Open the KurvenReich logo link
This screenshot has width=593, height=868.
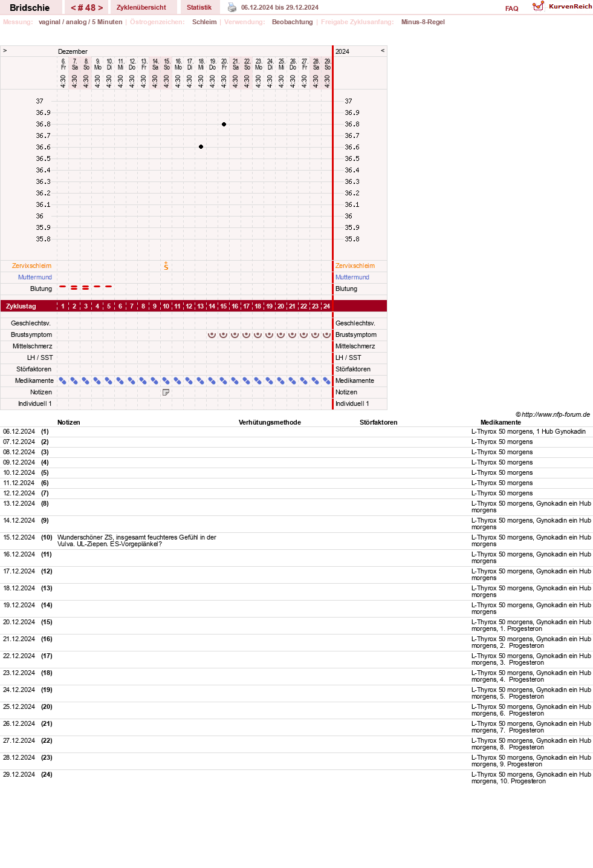562,6
